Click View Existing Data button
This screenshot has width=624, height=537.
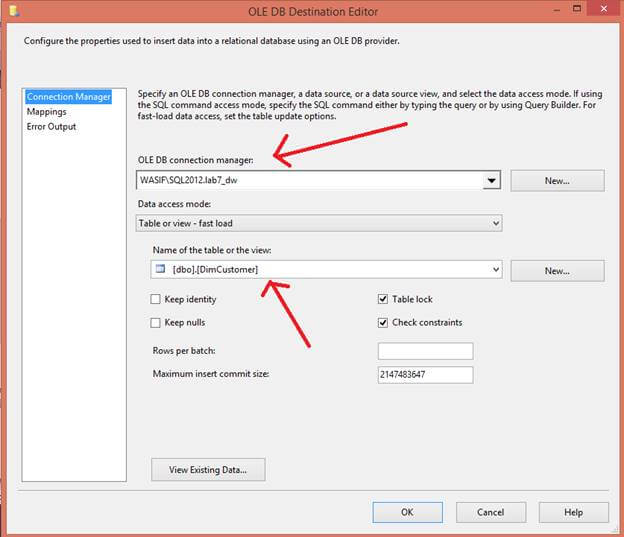pyautogui.click(x=208, y=470)
